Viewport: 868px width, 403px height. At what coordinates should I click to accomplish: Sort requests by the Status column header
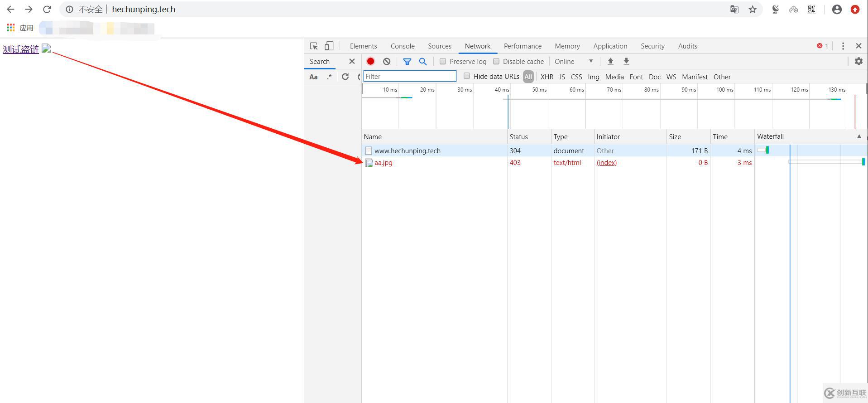[529, 136]
